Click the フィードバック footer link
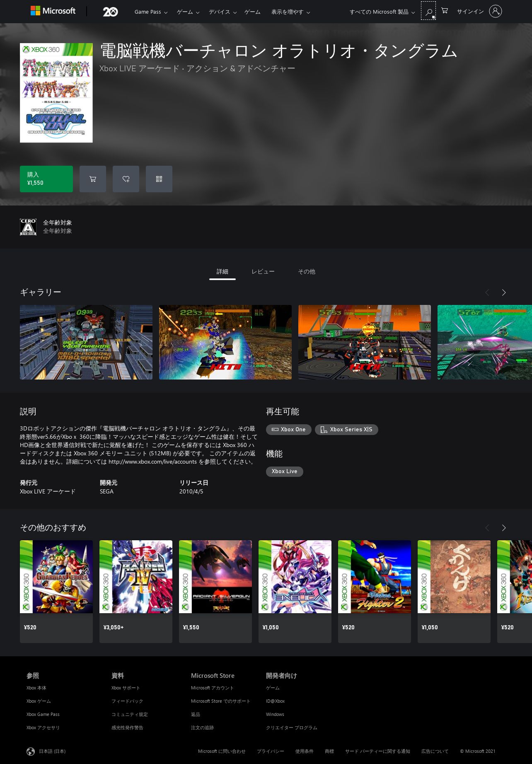The image size is (532, 764). tap(127, 701)
